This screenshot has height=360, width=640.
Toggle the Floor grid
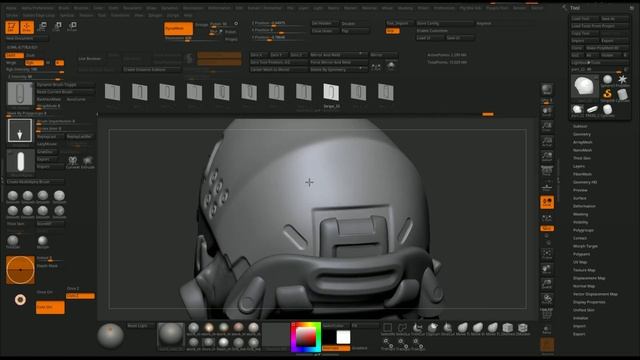point(547,187)
